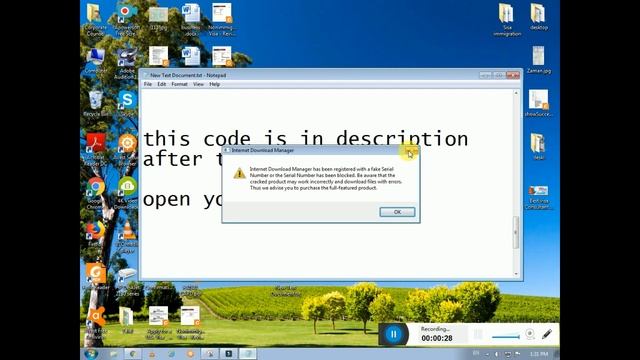Image resolution: width=640 pixels, height=360 pixels.
Task: Open the VLC media player shortcut
Action: (127, 236)
